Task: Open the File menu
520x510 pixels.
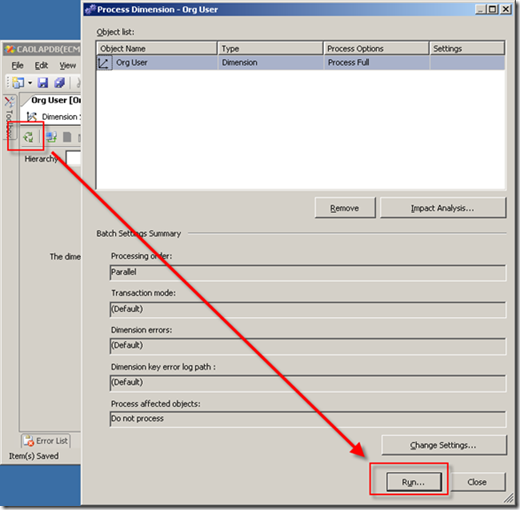Action: coord(17,65)
